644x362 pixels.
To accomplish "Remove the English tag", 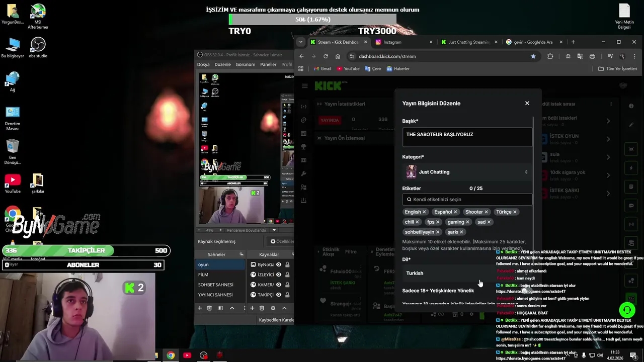I will (x=424, y=212).
